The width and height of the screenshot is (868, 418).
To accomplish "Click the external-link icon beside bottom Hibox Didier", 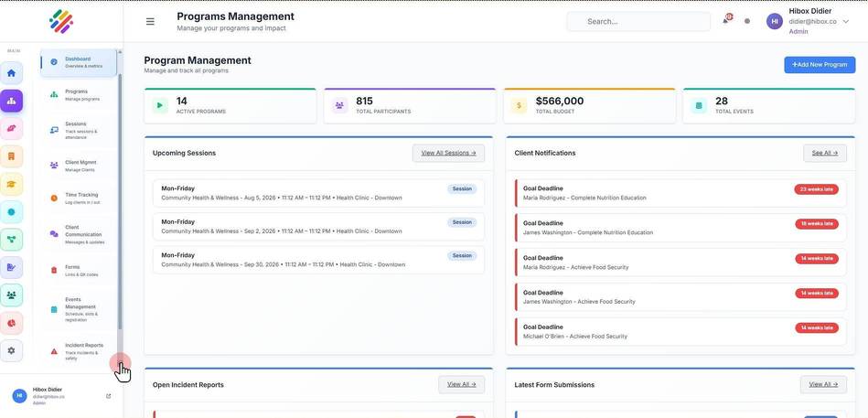I will [x=109, y=396].
